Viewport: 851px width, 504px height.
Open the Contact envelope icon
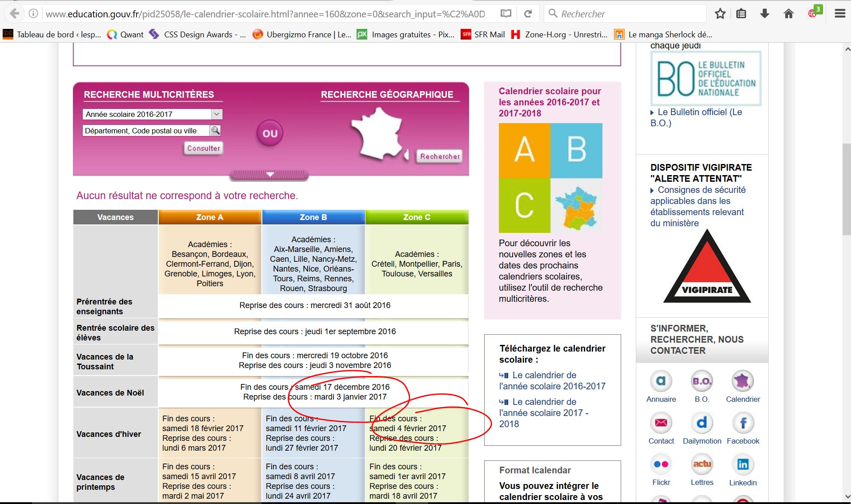tap(661, 423)
